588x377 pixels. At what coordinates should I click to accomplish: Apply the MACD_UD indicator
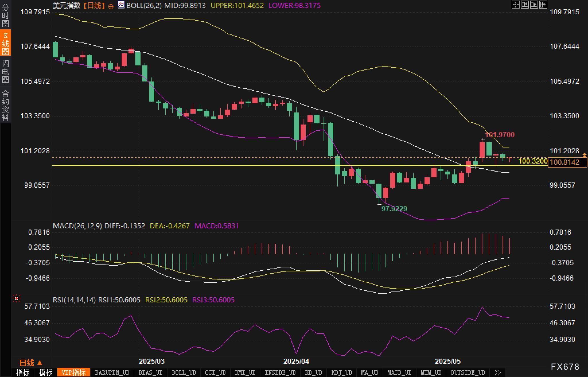click(x=399, y=372)
